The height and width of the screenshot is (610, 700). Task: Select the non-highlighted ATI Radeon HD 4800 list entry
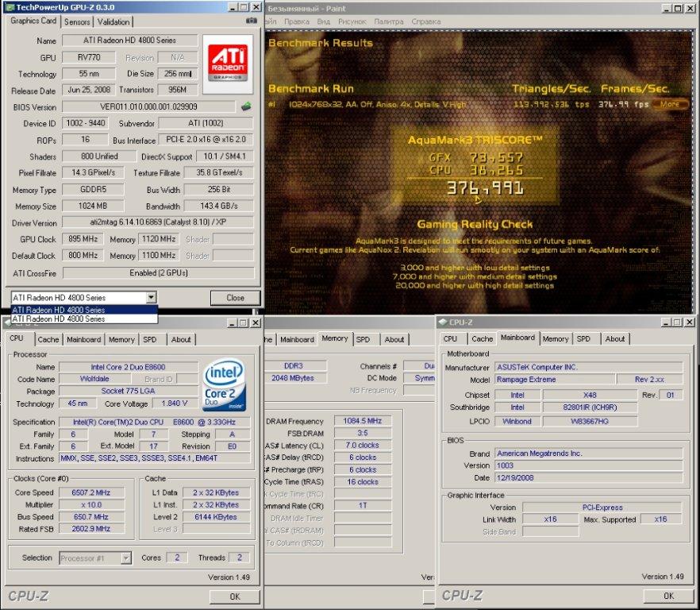84,319
